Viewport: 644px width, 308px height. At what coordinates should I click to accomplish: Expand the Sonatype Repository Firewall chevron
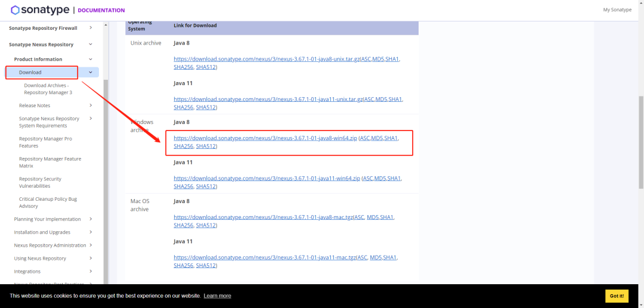(x=91, y=28)
